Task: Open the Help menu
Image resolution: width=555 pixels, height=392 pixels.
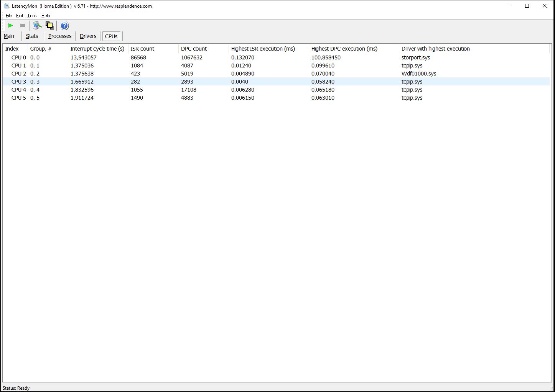Action: pyautogui.click(x=46, y=16)
